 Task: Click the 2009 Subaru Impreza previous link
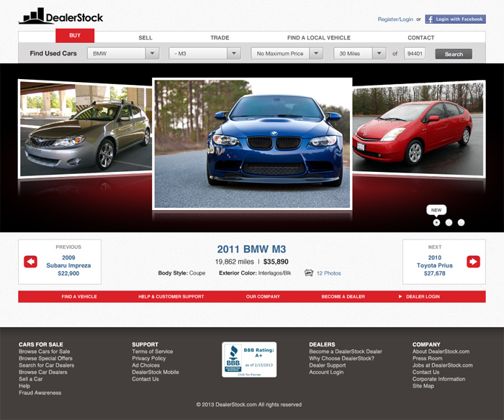tap(68, 265)
